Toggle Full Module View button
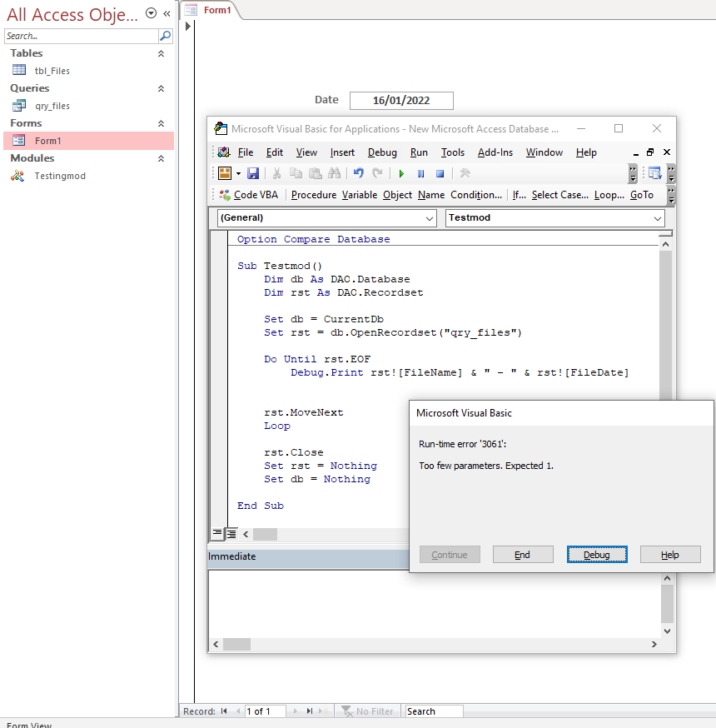This screenshot has height=728, width=716. click(x=231, y=534)
